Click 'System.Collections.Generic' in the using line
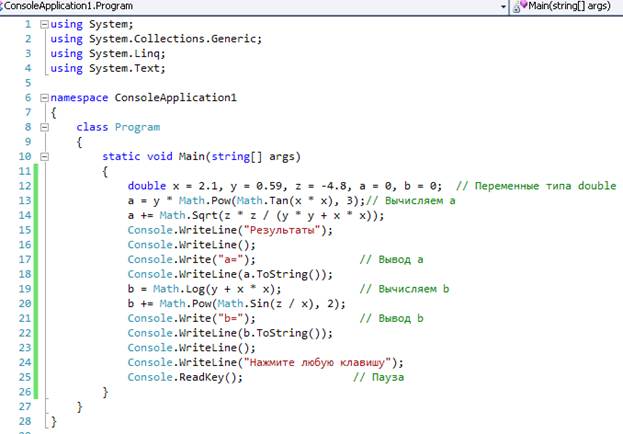The width and height of the screenshot is (623, 434). [173, 39]
